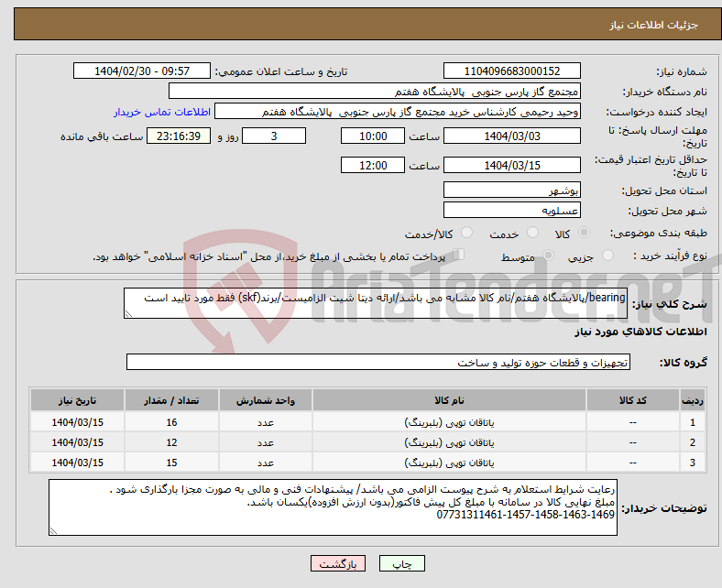Click the remaining time countdown 23:16:39
Screen dimensions: 722x588
(179, 136)
